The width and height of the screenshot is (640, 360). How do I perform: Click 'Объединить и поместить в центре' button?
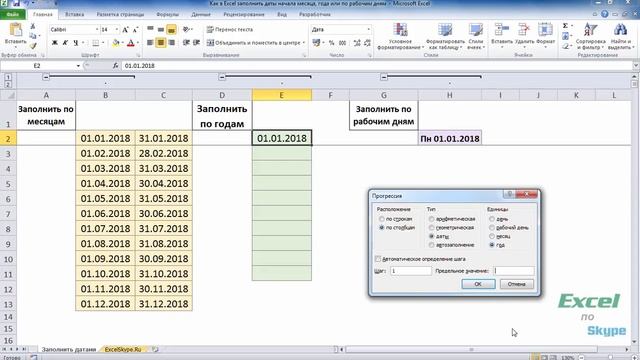tap(253, 42)
